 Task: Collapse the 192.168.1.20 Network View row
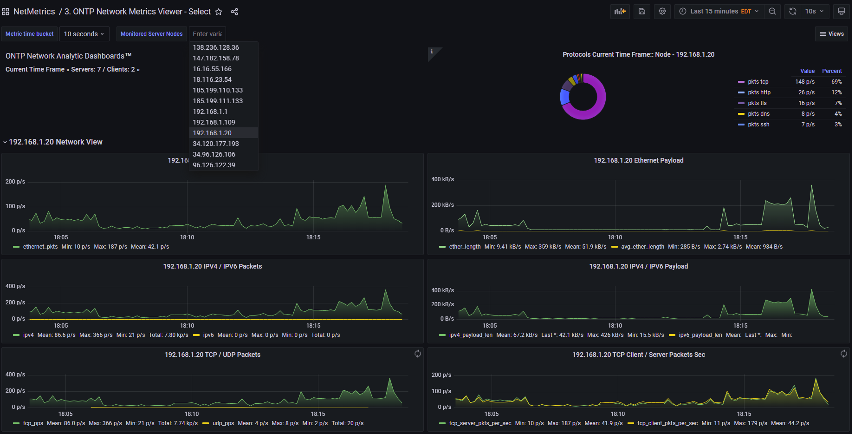tap(53, 142)
